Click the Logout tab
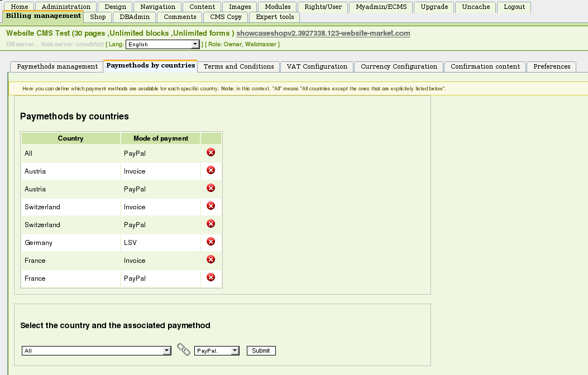Image resolution: width=588 pixels, height=375 pixels. point(514,7)
